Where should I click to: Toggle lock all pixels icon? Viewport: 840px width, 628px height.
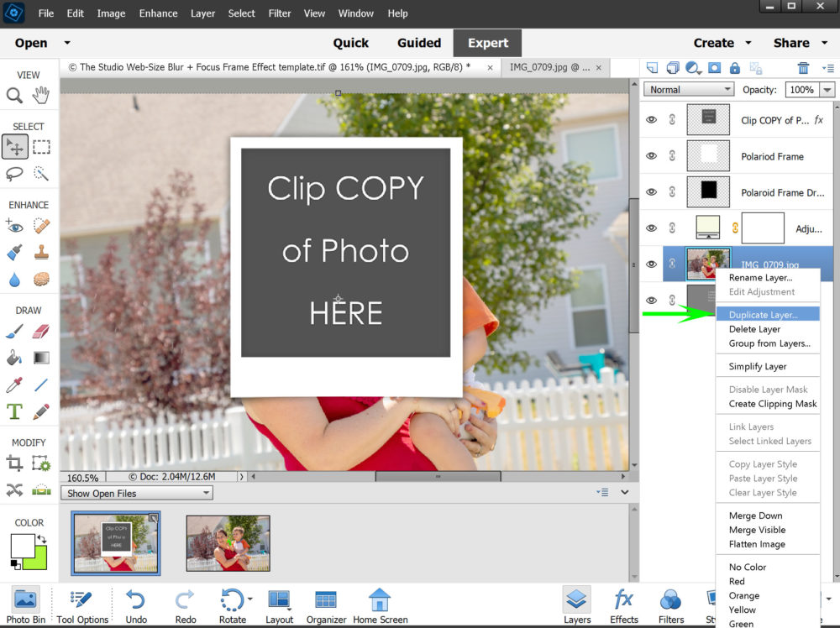pyautogui.click(x=735, y=68)
